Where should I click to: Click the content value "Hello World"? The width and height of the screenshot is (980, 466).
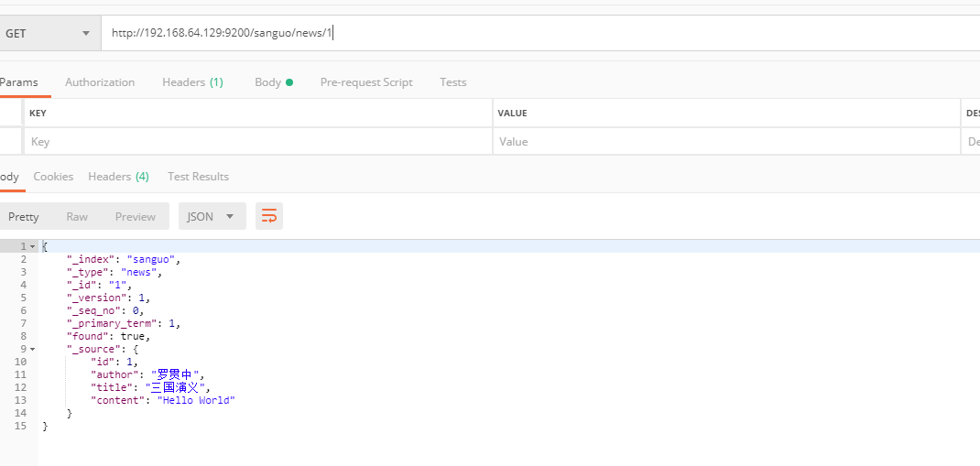[196, 400]
